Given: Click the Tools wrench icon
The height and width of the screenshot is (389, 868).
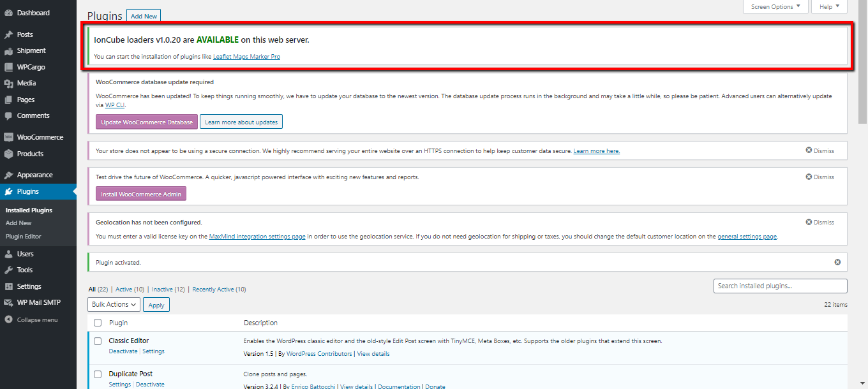Looking at the screenshot, I should pyautogui.click(x=8, y=270).
